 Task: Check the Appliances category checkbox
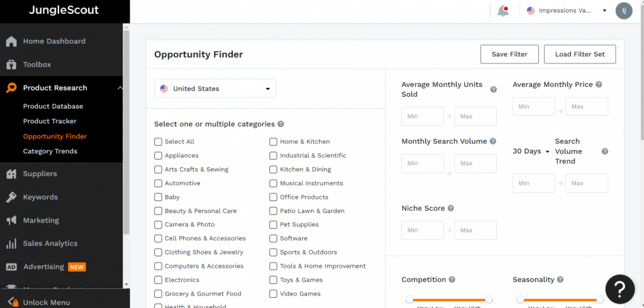tap(158, 156)
